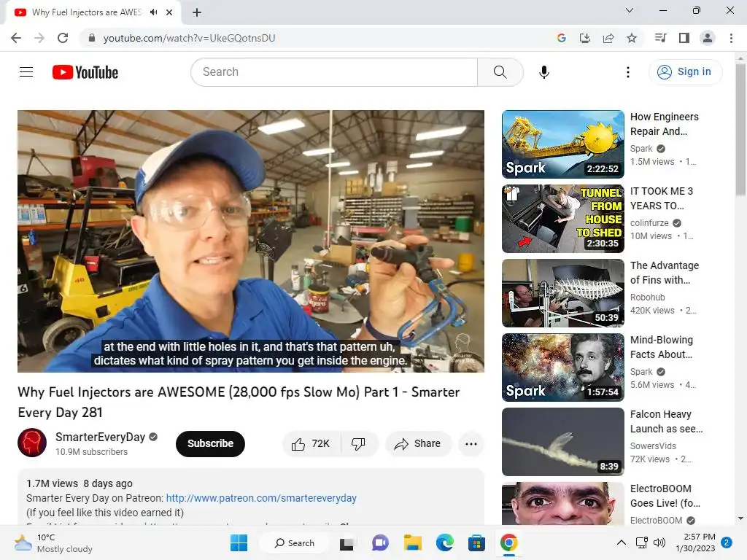
Task: Open weather widget Mostly cloudy
Action: point(53,542)
